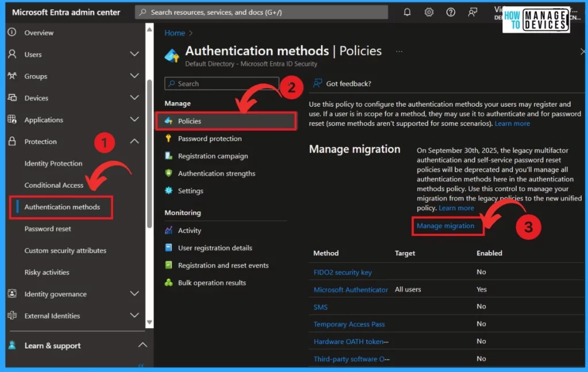Click the Devices icon in sidebar
This screenshot has width=588, height=372.
click(x=12, y=98)
